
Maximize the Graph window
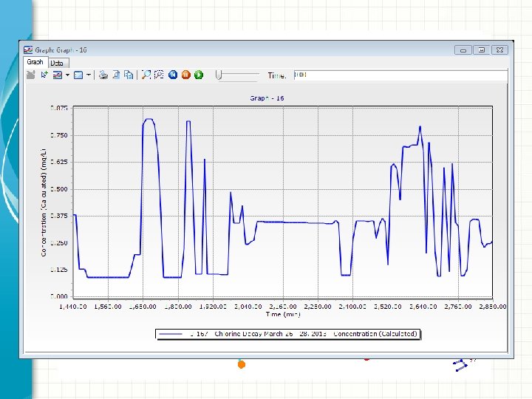click(x=482, y=50)
